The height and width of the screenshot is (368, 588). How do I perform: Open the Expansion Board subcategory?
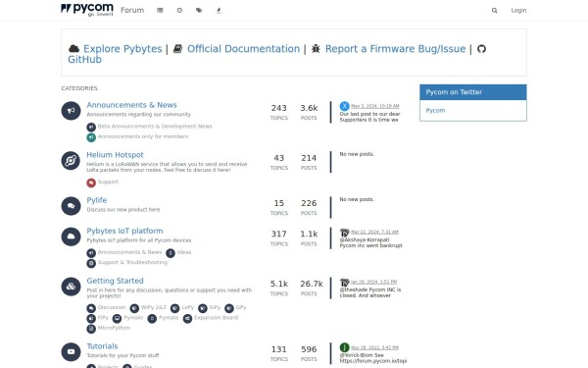[216, 318]
